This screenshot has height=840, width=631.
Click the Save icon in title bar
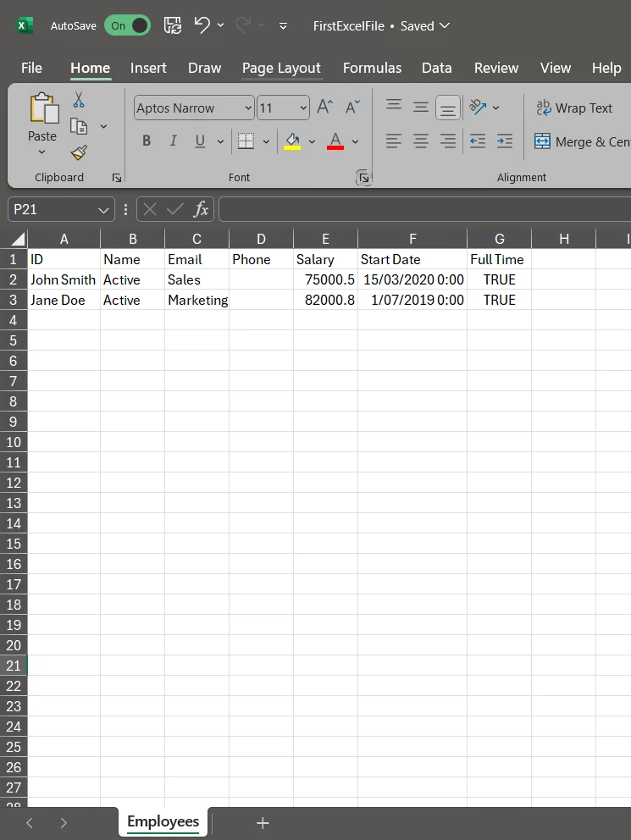172,25
